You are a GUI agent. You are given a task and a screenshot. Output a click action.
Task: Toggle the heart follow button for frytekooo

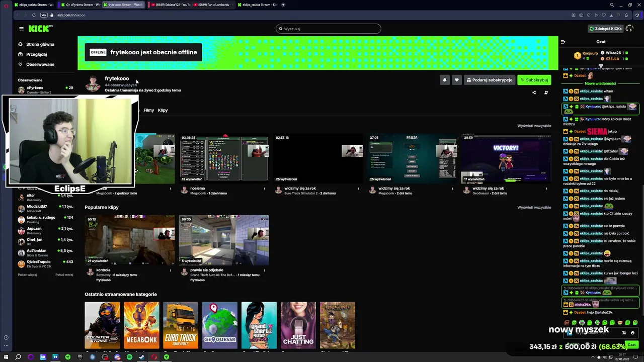tap(457, 80)
